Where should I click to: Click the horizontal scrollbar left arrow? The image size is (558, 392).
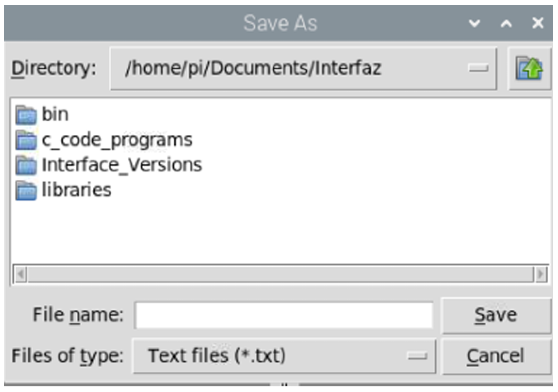tap(21, 274)
